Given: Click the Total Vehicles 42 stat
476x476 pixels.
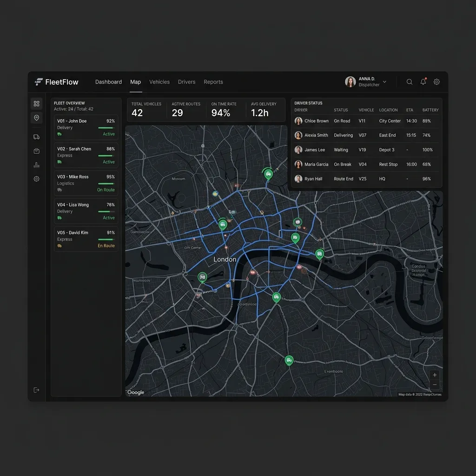Looking at the screenshot, I should click(146, 110).
